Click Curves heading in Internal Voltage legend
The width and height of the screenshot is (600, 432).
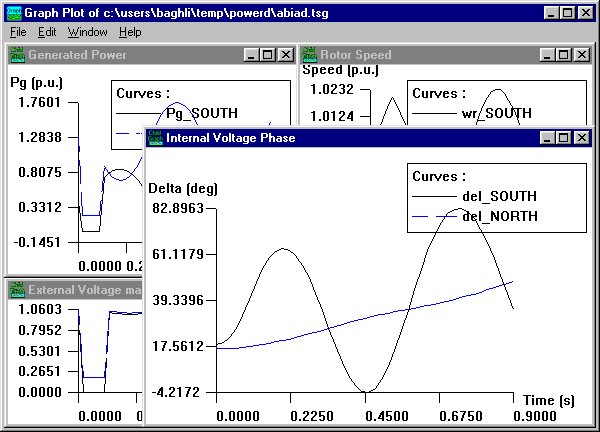439,176
